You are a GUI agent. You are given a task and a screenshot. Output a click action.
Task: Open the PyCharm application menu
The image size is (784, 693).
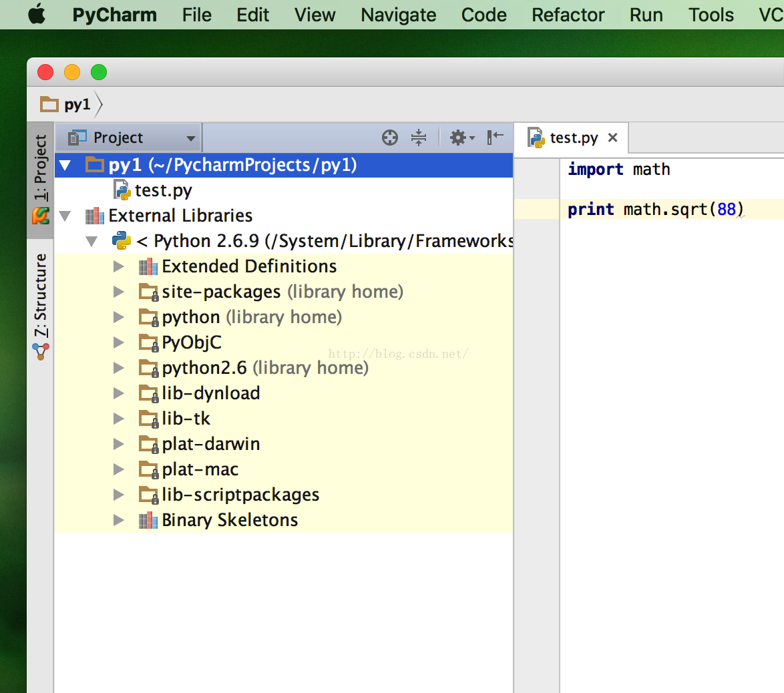(114, 15)
